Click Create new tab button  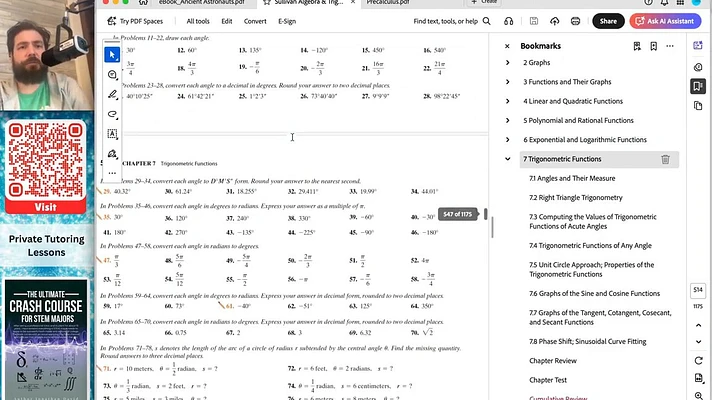coord(484,2)
